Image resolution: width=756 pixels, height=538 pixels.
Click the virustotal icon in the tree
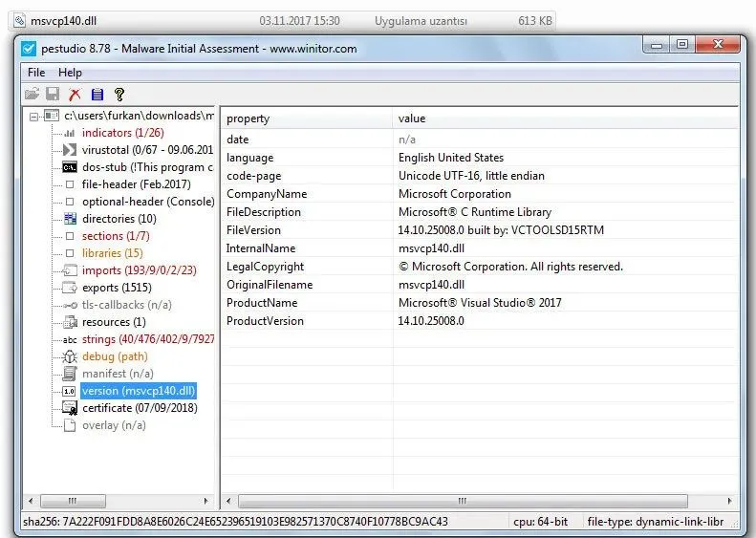(70, 150)
